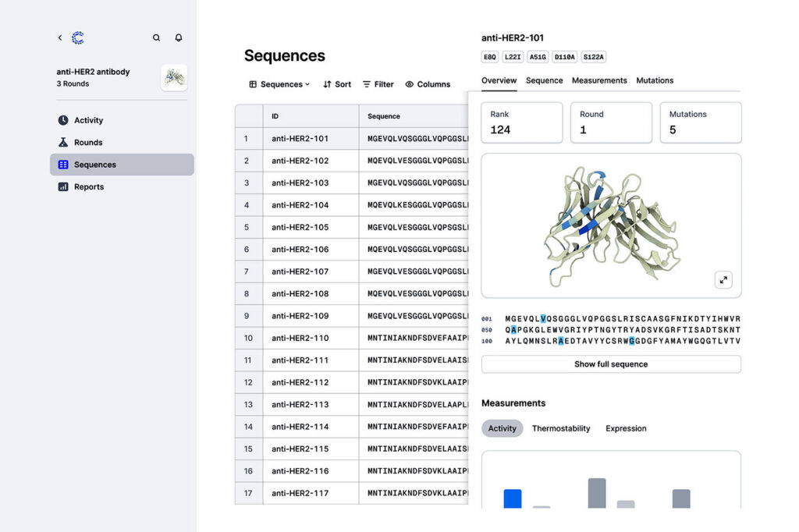Switch to the Measurements tab

click(x=599, y=80)
